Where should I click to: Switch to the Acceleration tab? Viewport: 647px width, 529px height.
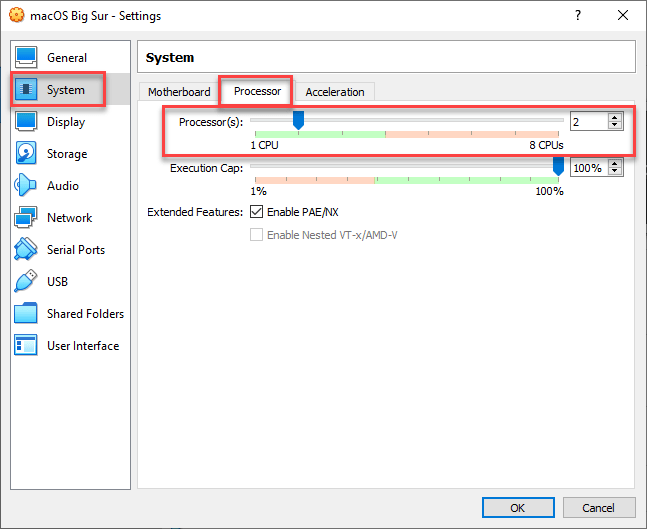(x=335, y=92)
